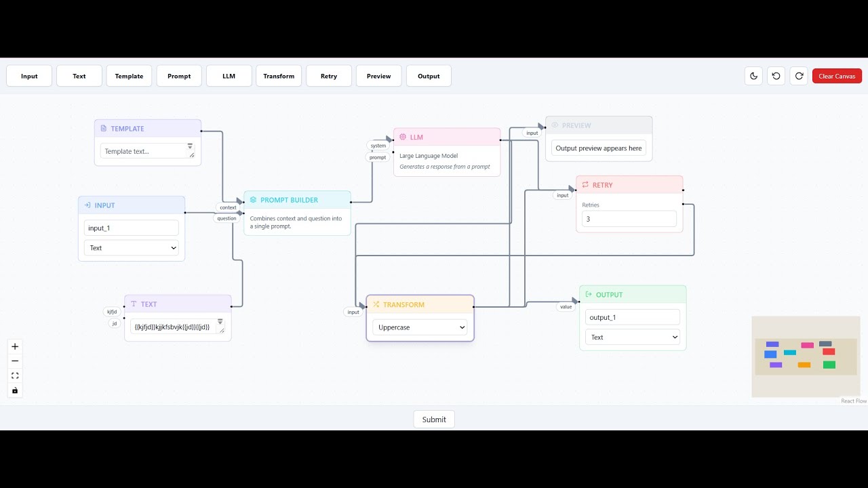Image resolution: width=868 pixels, height=488 pixels.
Task: Click the Clear Canvas button
Action: click(837, 76)
